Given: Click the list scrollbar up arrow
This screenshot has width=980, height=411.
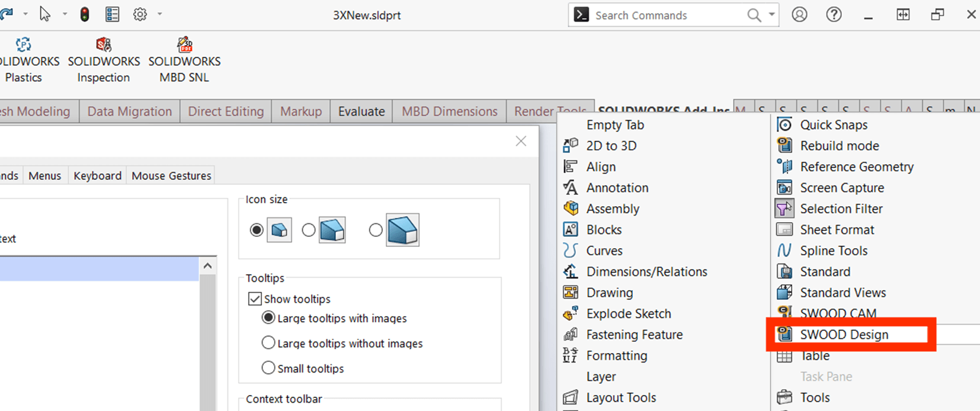Looking at the screenshot, I should tap(207, 266).
